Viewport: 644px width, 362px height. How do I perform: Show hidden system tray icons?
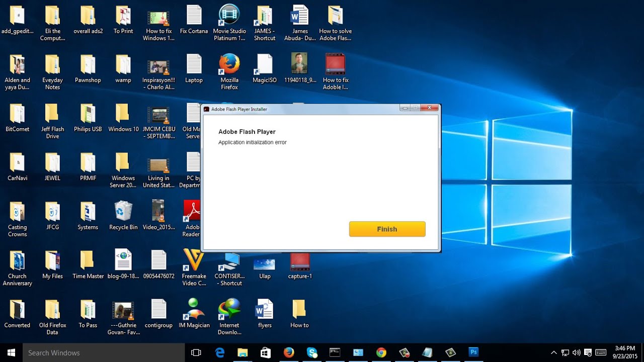pos(554,352)
